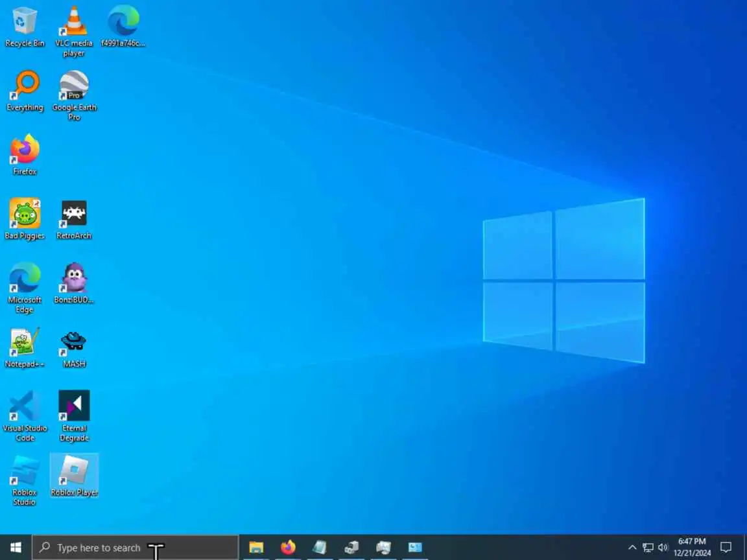The height and width of the screenshot is (560, 747).
Task: Open the volume speaker tray icon
Action: (x=663, y=548)
